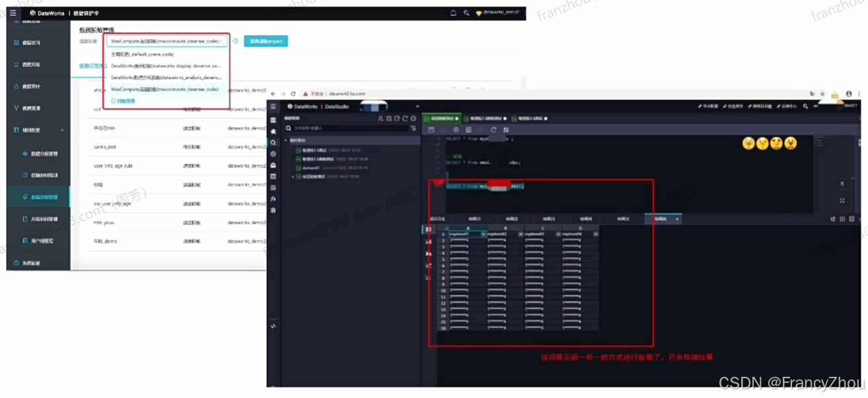Click the user filter icon in query panel header

point(380,118)
